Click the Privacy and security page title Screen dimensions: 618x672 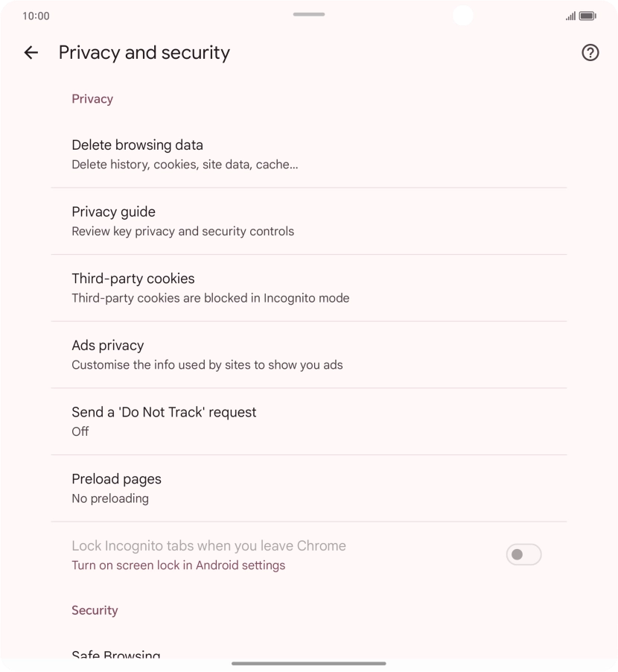144,52
